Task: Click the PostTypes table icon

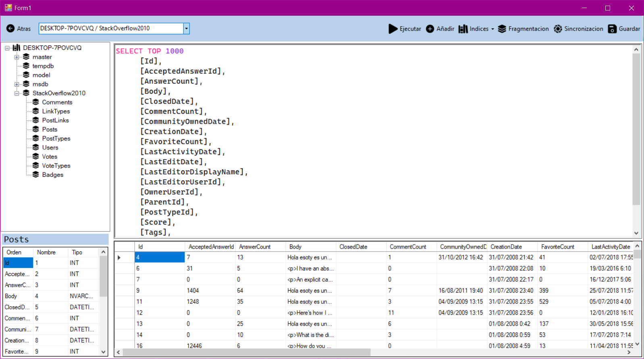Action: click(x=36, y=138)
